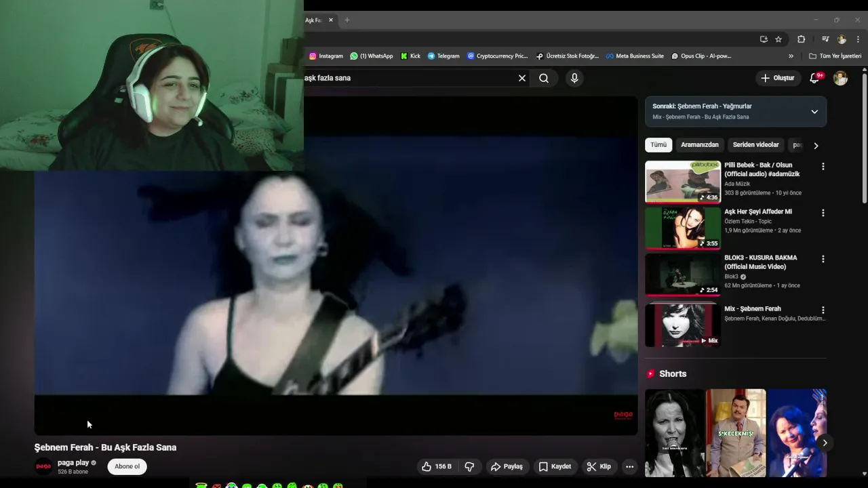Open the first Shorts video thumbnail

point(674,433)
